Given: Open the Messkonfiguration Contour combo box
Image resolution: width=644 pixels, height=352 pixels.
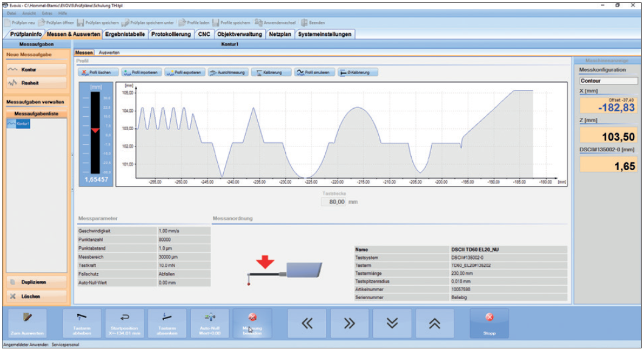Looking at the screenshot, I should click(x=605, y=80).
